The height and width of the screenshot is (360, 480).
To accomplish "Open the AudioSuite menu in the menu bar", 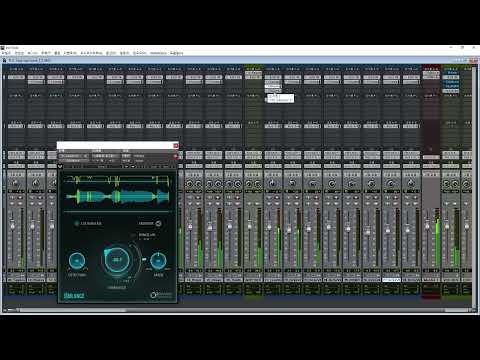I will tap(91, 53).
